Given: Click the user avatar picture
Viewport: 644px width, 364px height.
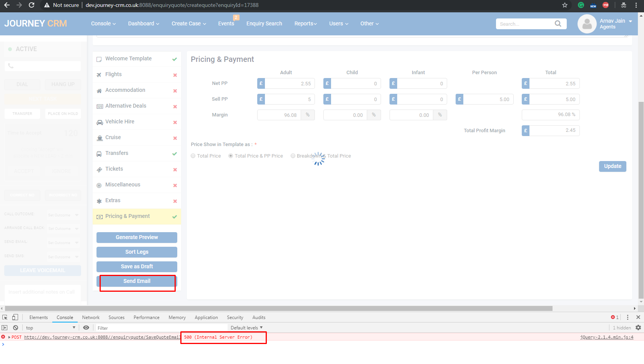Looking at the screenshot, I should click(x=587, y=24).
